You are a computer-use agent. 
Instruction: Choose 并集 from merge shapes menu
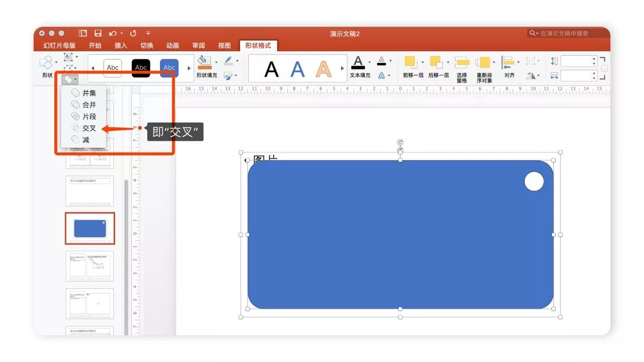point(84,93)
